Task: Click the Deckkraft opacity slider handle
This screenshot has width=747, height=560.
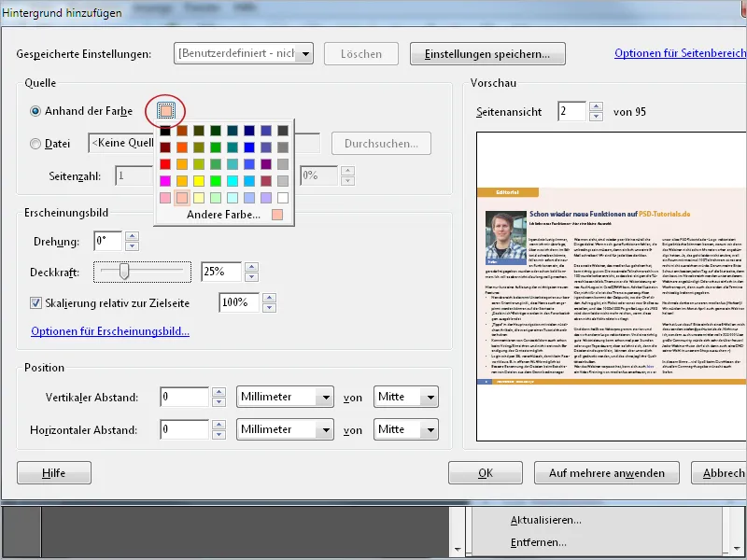Action: (124, 272)
